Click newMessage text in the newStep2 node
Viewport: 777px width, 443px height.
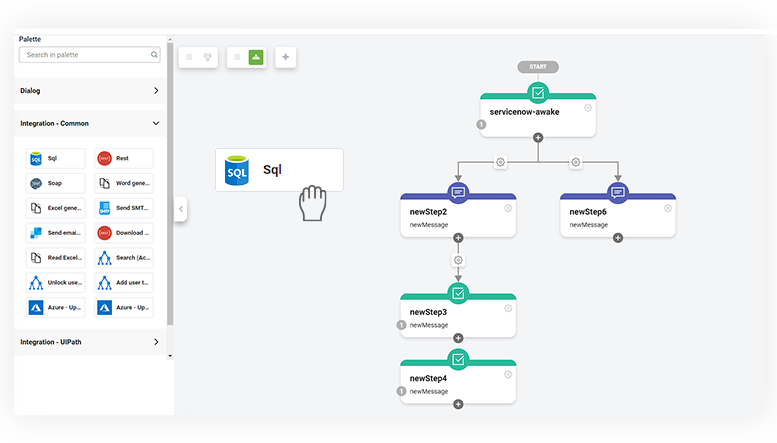429,225
